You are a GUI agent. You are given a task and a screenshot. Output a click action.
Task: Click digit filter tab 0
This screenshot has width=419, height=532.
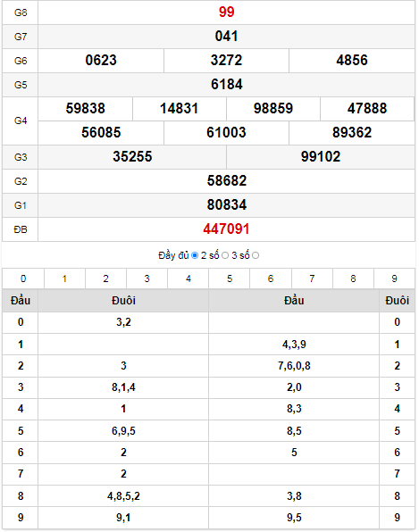tap(23, 278)
